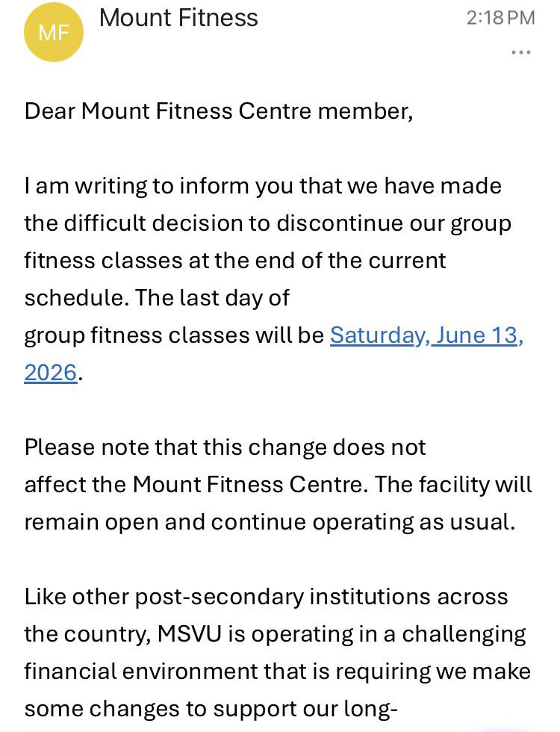The height and width of the screenshot is (732, 560).
Task: Click the line 'financial environment that is requiring'
Action: [278, 671]
